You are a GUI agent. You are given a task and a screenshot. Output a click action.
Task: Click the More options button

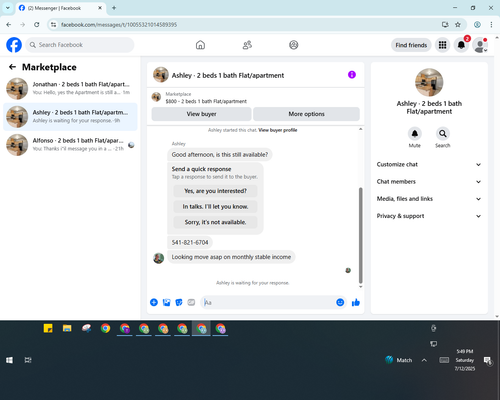[x=306, y=114]
